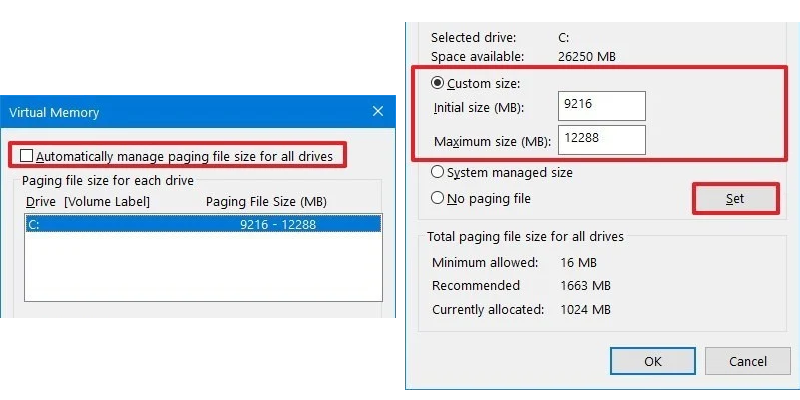Confirm with the OK button
This screenshot has width=800, height=400.
click(x=653, y=361)
